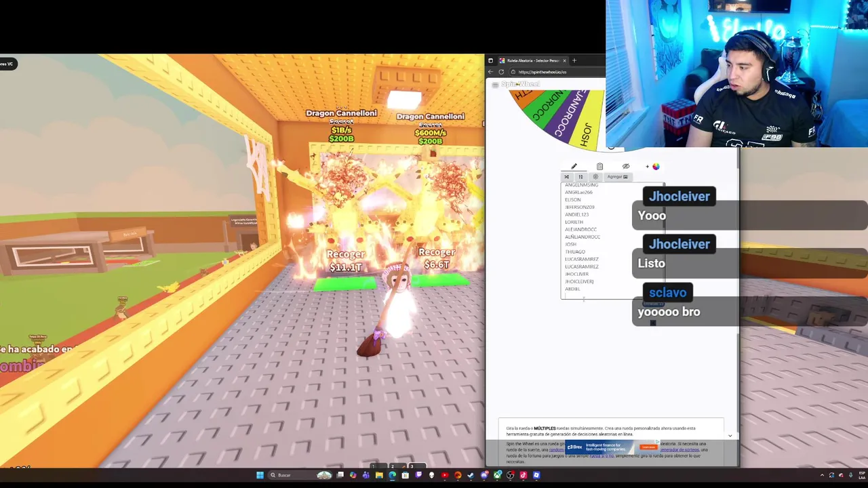Click the LORIETH entry in list
The image size is (868, 488).
point(574,222)
